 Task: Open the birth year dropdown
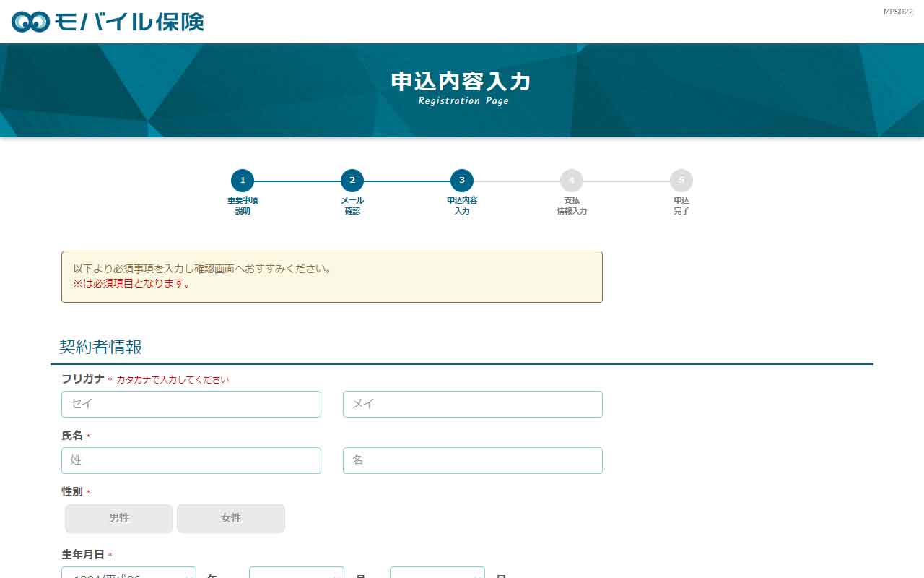(x=128, y=573)
